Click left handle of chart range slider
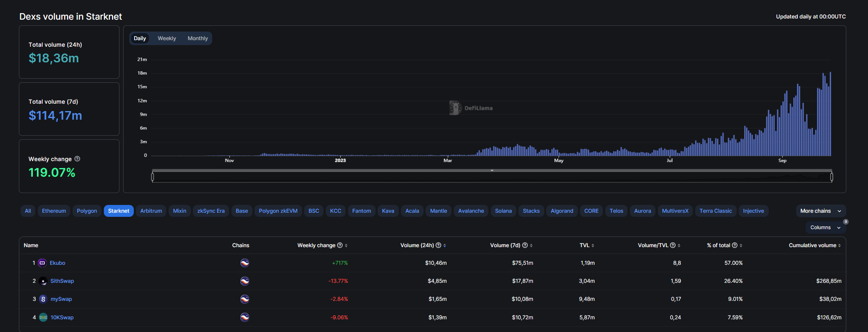868x332 pixels. coord(153,177)
